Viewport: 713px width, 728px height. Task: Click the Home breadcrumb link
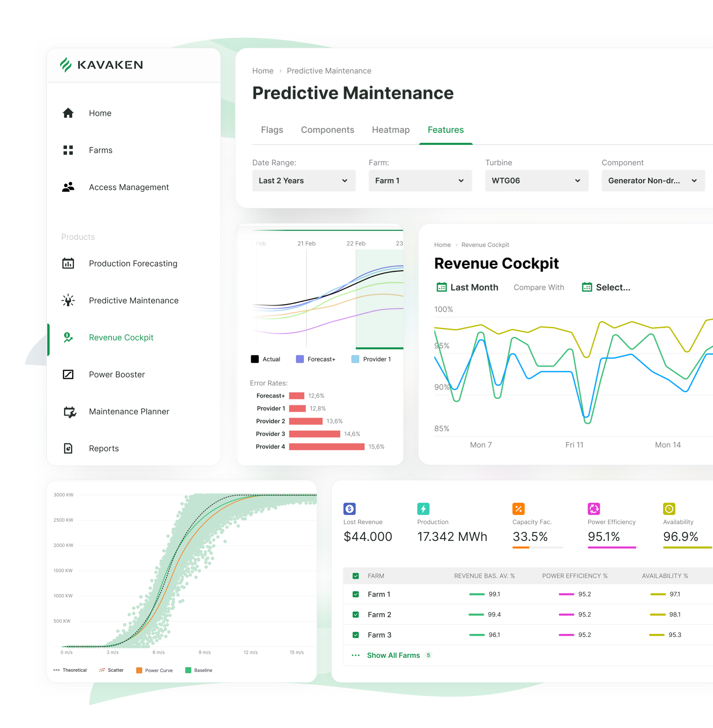263,71
